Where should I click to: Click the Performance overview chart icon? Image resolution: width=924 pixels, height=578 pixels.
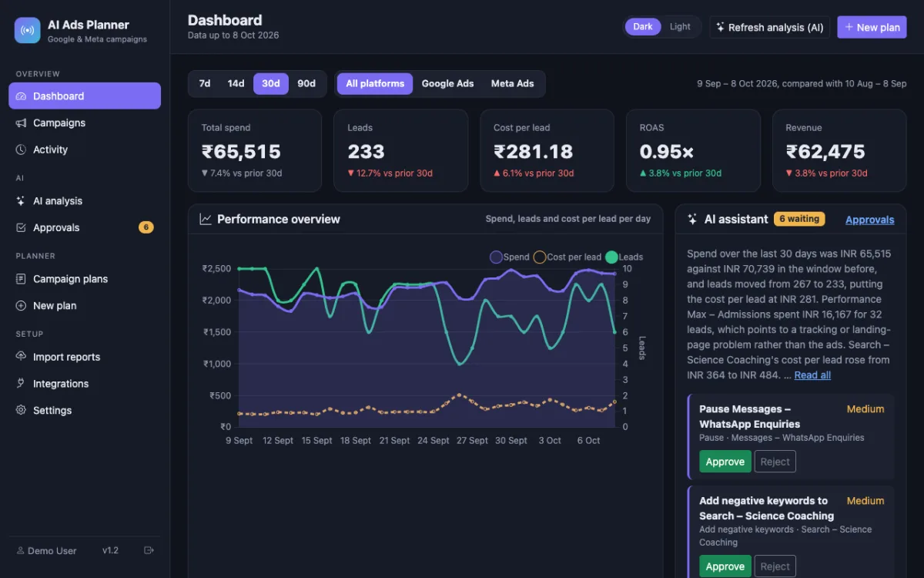[206, 219]
